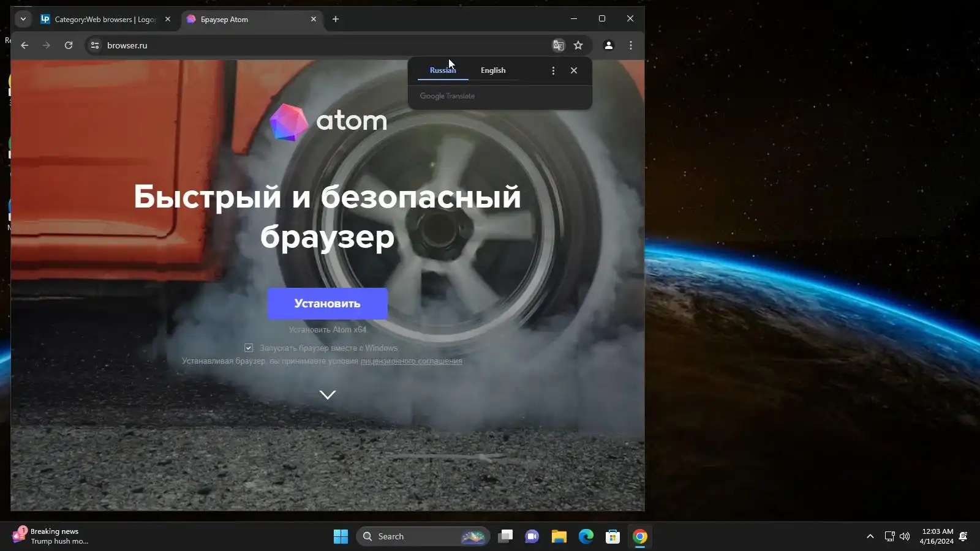The height and width of the screenshot is (551, 980).
Task: View site information for browser.ru
Action: [95, 45]
